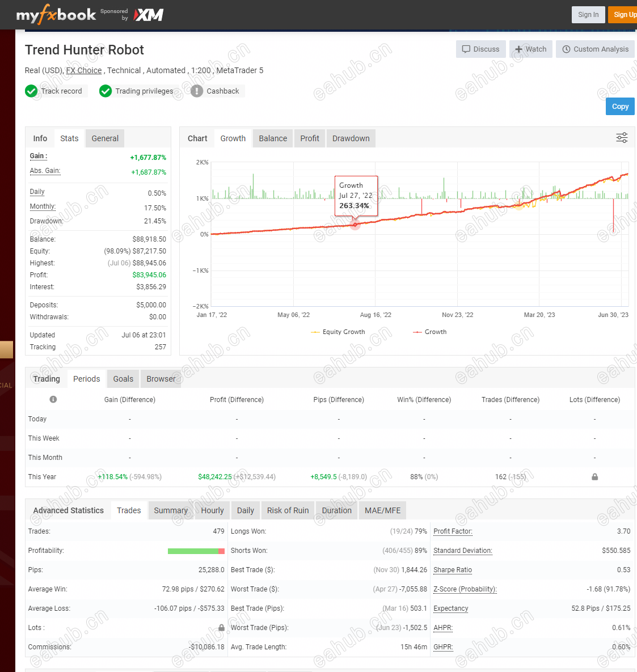
Task: Open the MAE/MFE tab
Action: tap(382, 510)
